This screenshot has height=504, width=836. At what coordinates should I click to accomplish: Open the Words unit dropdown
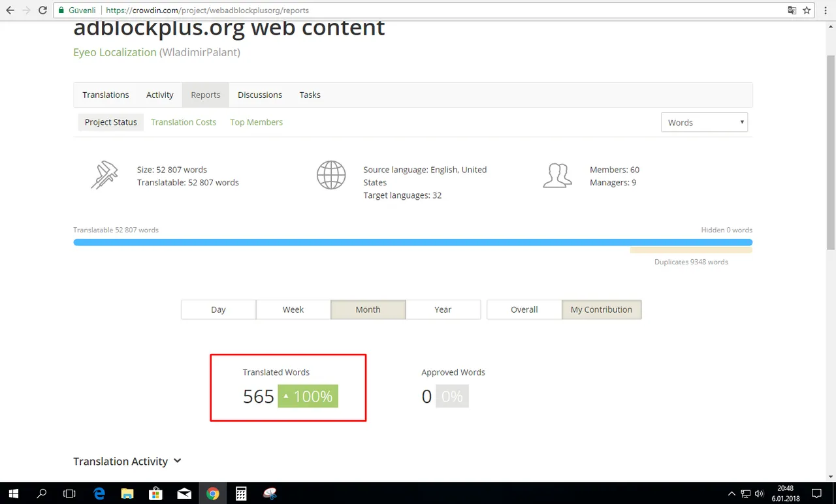[704, 122]
